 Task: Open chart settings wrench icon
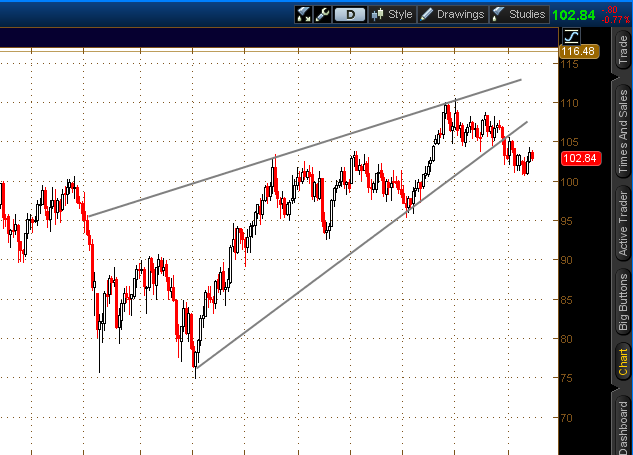click(x=322, y=15)
